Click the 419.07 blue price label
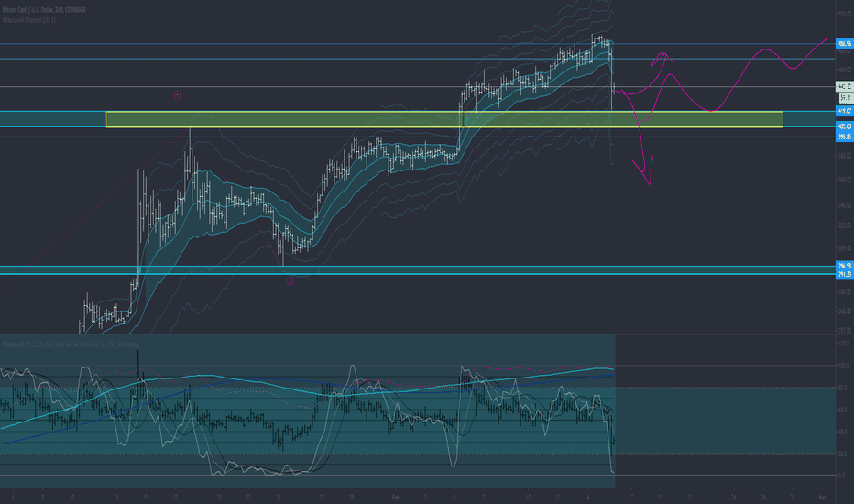The height and width of the screenshot is (504, 854). (x=845, y=111)
